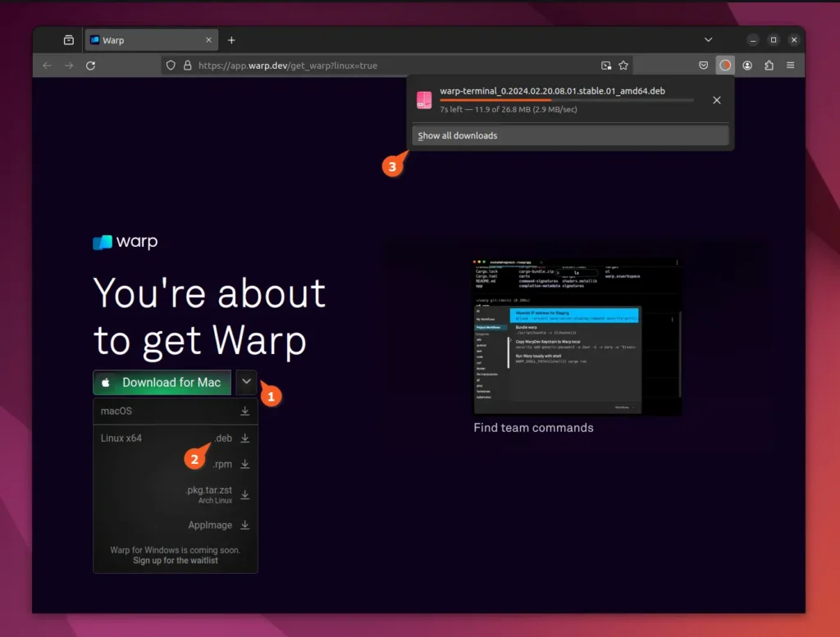Collapse the download options chevron dropdown
Viewport: 840px width, 637px height.
point(247,382)
